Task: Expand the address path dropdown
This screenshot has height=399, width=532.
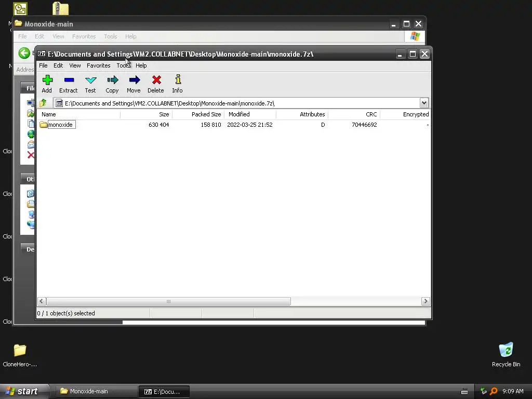Action: point(424,103)
